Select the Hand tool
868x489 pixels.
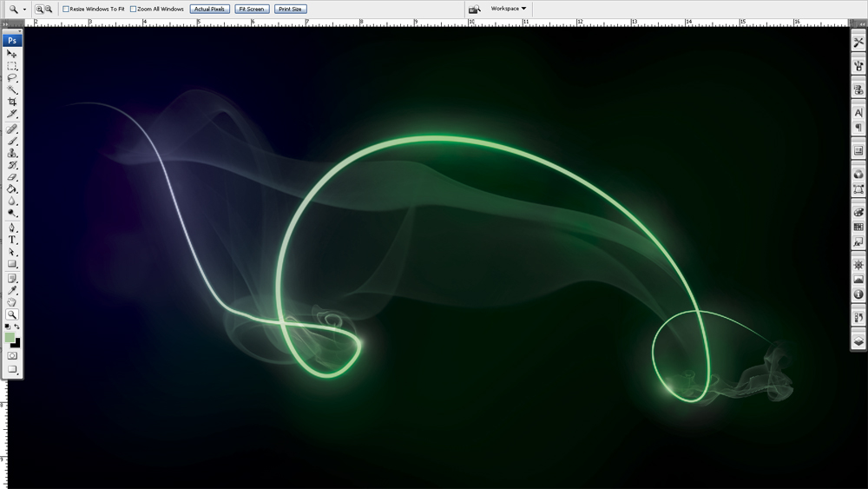pos(11,302)
